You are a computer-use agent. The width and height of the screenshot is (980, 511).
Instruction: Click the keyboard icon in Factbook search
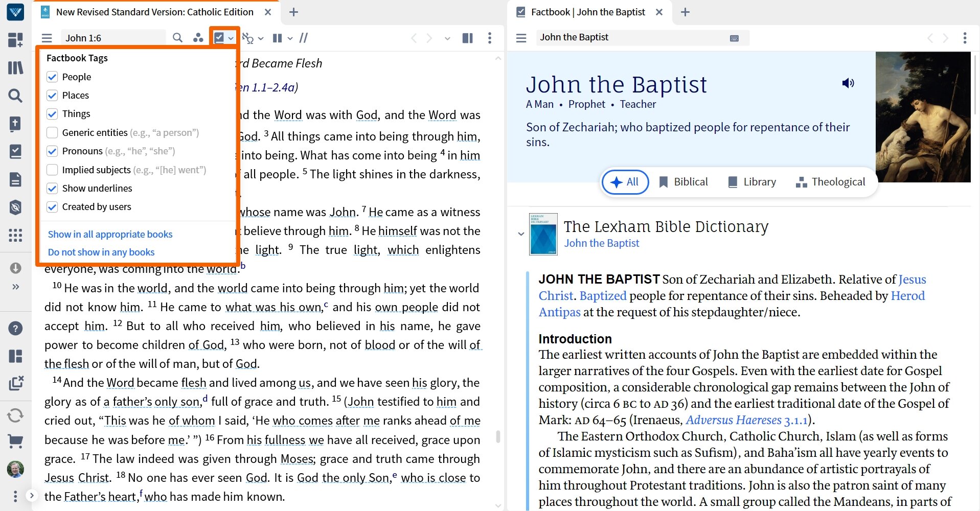(734, 38)
